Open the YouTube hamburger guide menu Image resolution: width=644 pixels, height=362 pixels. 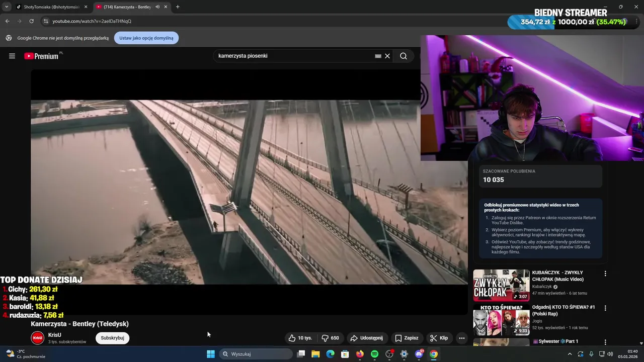pos(12,56)
